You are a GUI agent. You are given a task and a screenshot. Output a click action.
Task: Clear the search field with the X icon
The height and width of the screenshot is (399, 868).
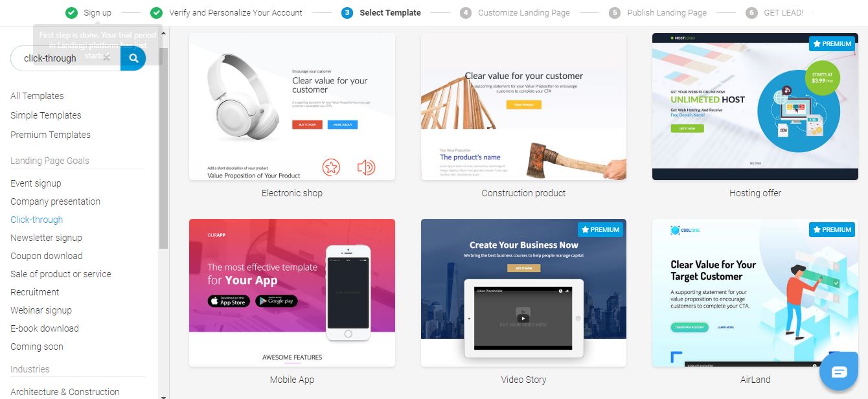(107, 58)
